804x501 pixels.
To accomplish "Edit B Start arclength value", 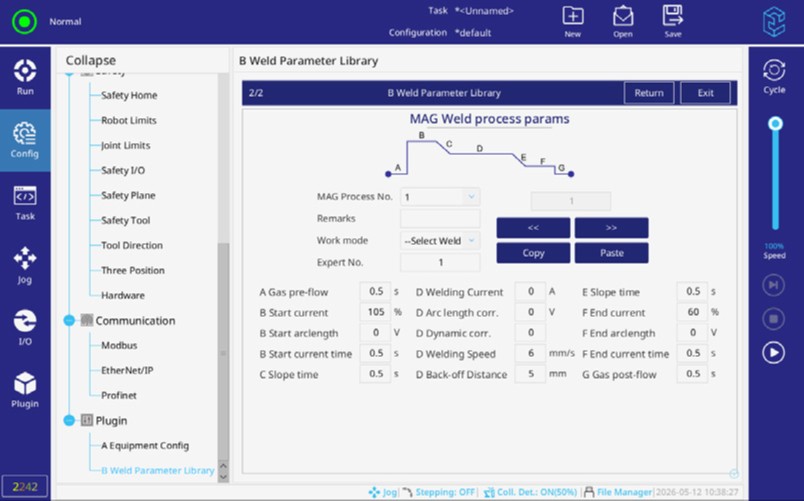I will tap(375, 332).
